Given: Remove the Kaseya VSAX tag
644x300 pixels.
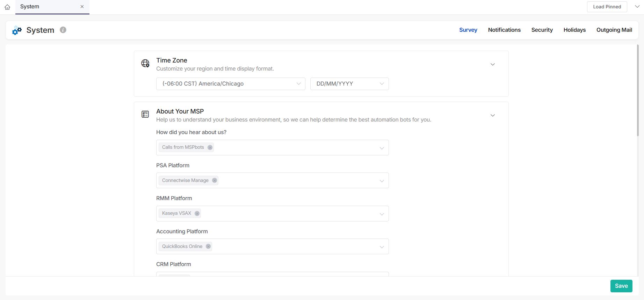Looking at the screenshot, I should point(197,213).
